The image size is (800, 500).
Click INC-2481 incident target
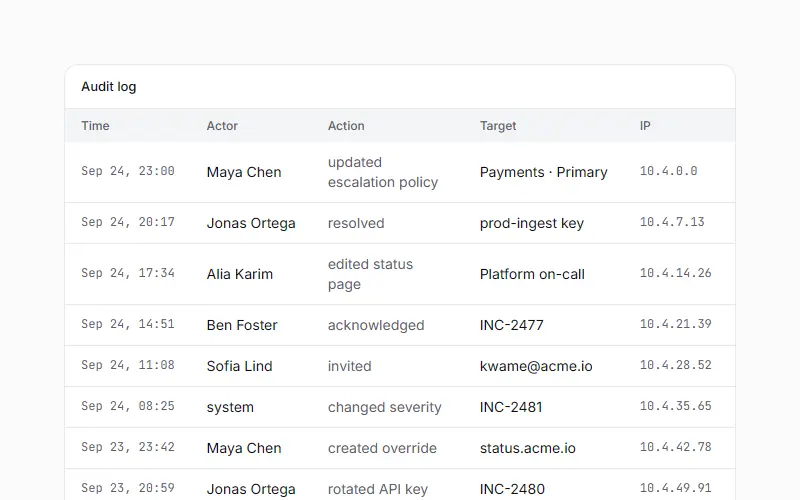(511, 407)
